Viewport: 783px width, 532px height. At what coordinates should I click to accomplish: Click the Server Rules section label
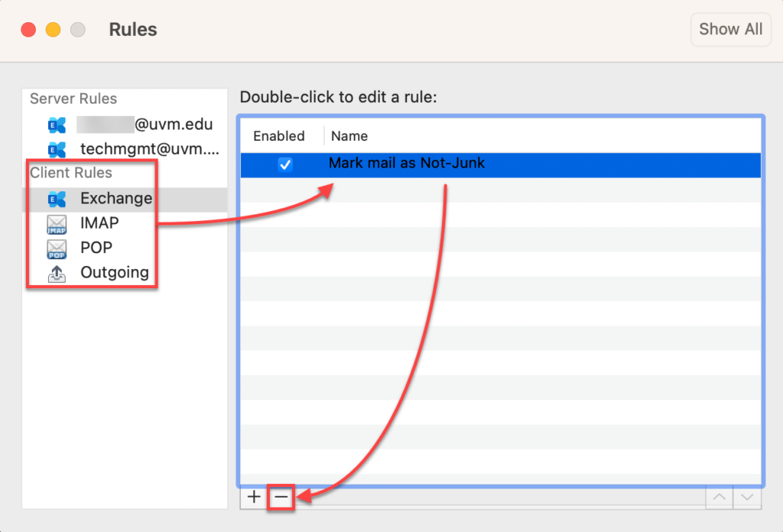coord(73,99)
